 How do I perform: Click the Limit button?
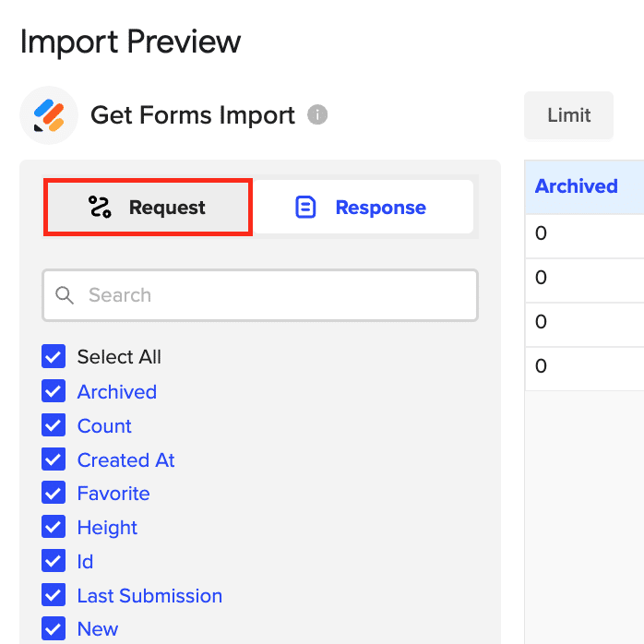point(568,115)
